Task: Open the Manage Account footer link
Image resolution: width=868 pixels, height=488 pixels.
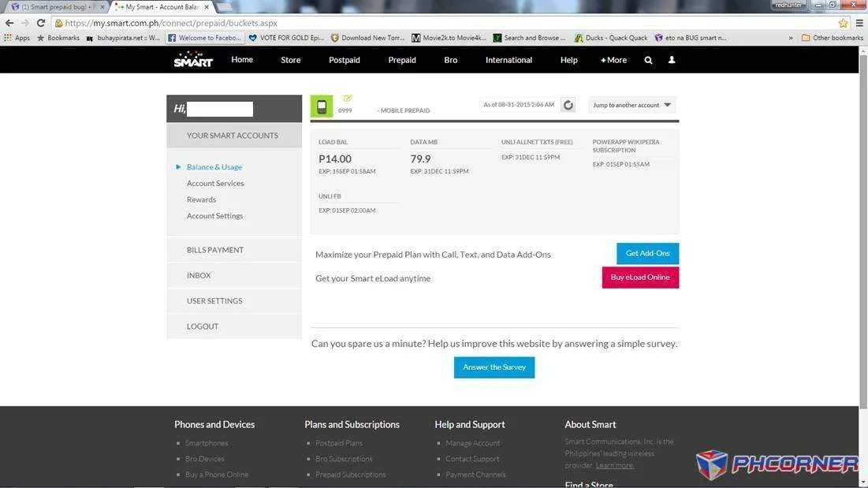Action: (x=473, y=443)
